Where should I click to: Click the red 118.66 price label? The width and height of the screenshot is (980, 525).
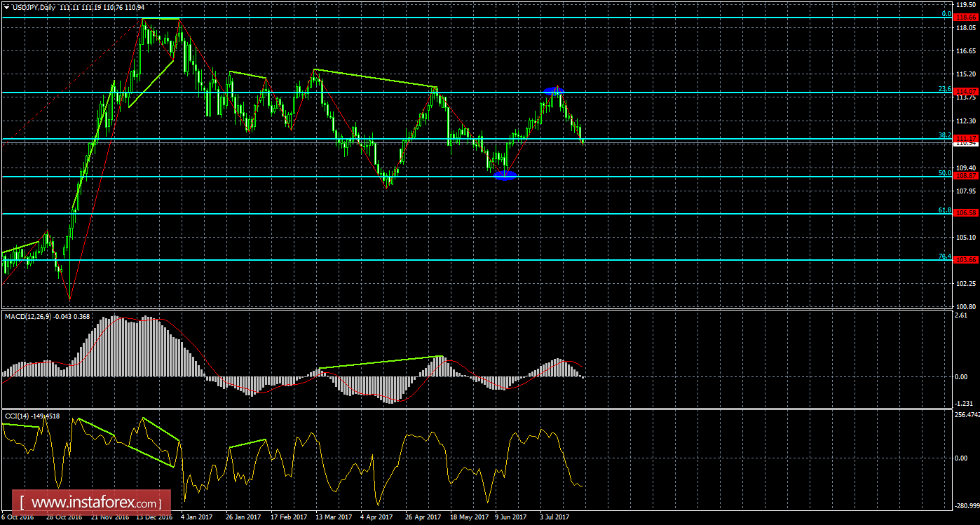click(967, 14)
